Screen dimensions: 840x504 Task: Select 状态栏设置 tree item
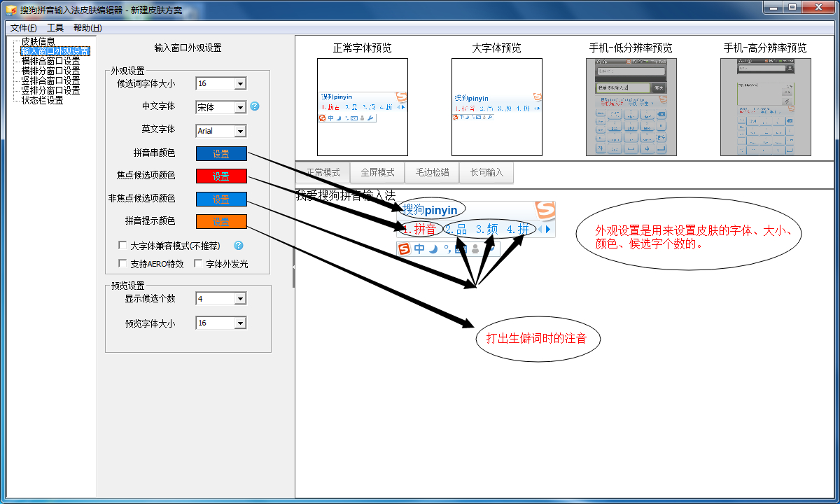(x=42, y=100)
